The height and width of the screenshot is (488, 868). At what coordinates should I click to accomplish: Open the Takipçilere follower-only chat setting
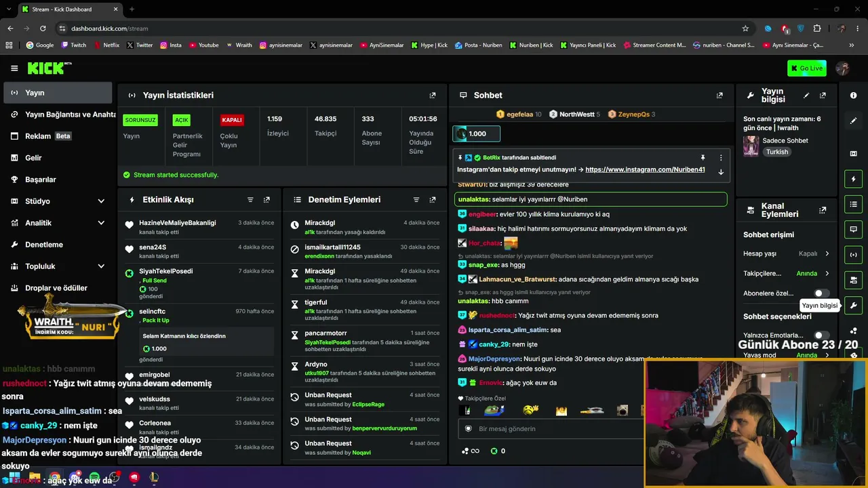tap(787, 274)
